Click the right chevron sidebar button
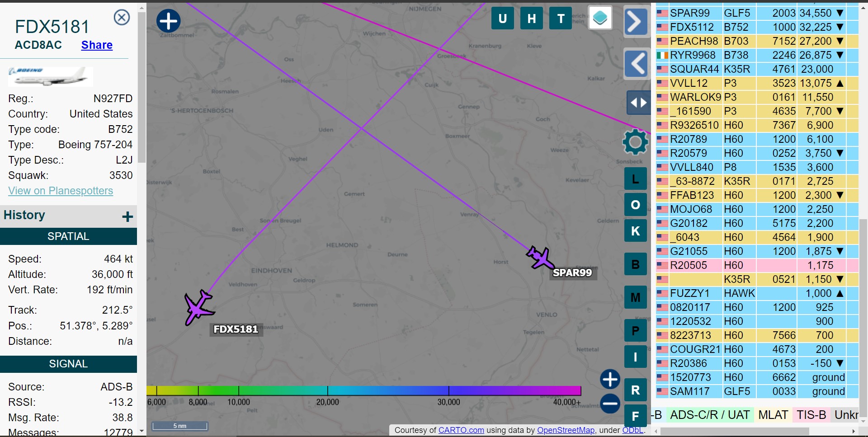 [x=636, y=21]
